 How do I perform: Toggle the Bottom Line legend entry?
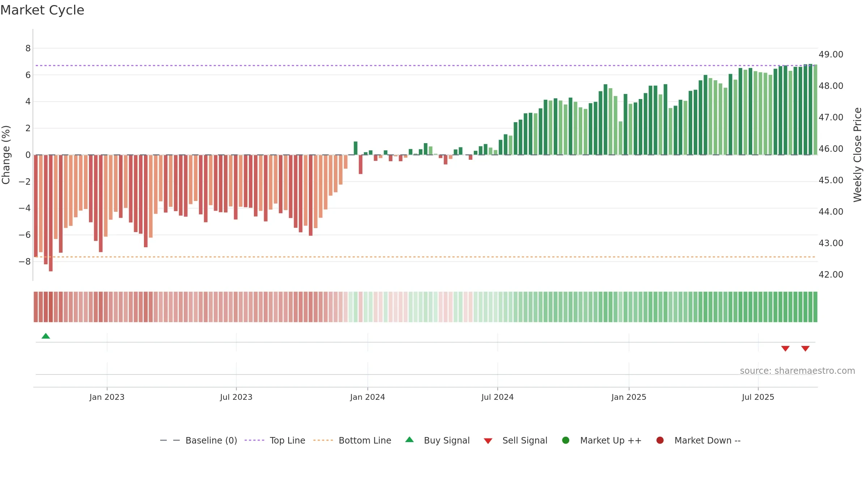[352, 440]
